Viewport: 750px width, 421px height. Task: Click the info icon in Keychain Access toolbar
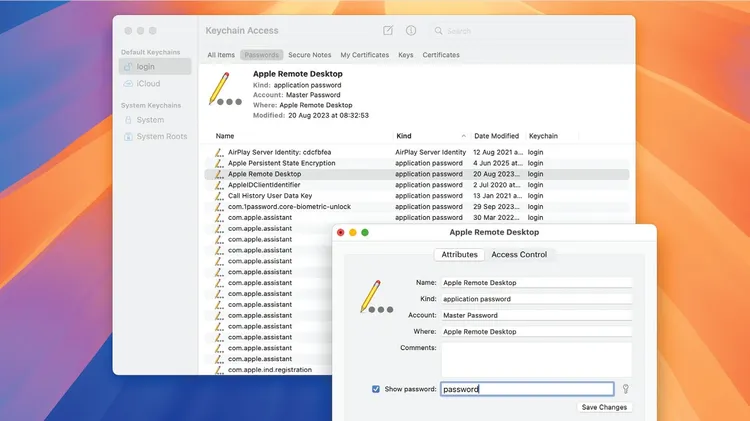411,31
